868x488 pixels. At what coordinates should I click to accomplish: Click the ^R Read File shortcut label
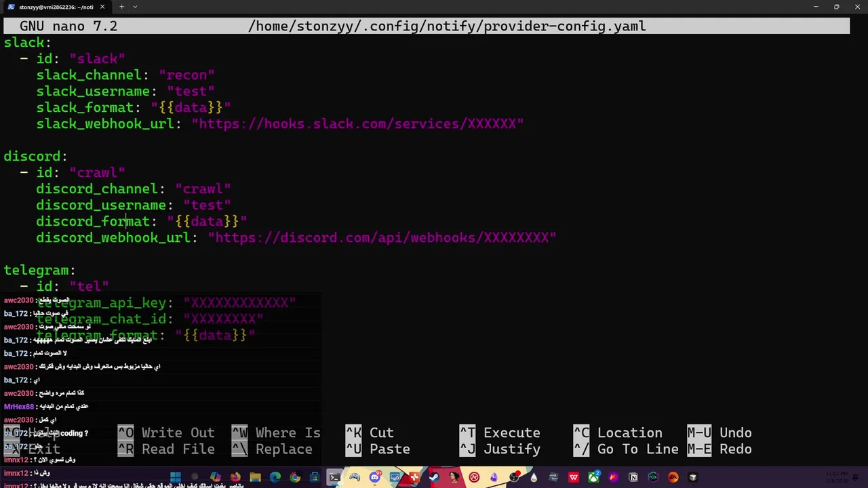click(166, 449)
